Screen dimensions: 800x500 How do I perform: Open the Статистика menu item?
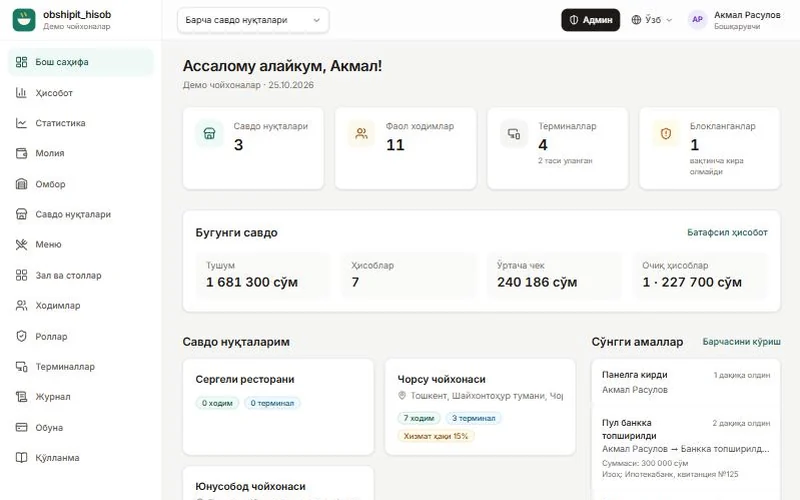coord(81,123)
